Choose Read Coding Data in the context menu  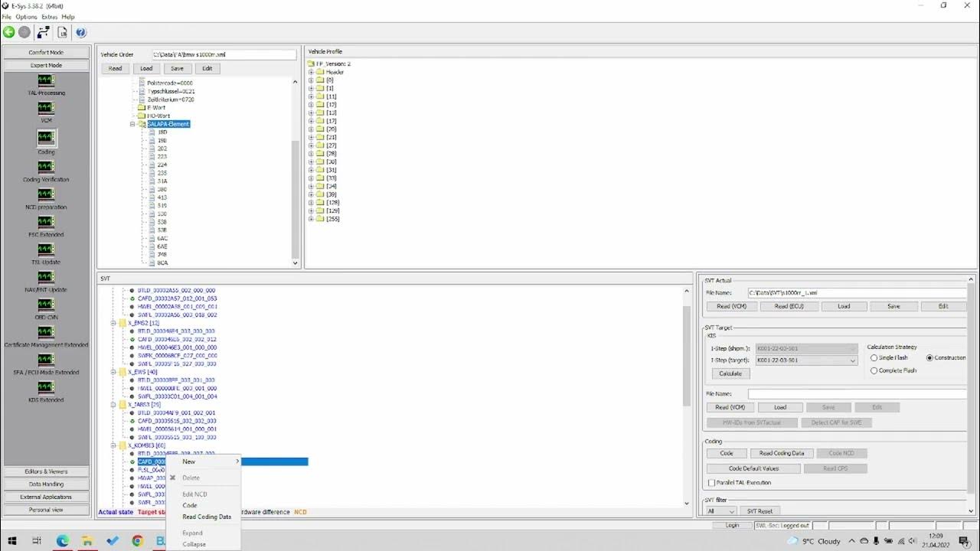pyautogui.click(x=204, y=517)
